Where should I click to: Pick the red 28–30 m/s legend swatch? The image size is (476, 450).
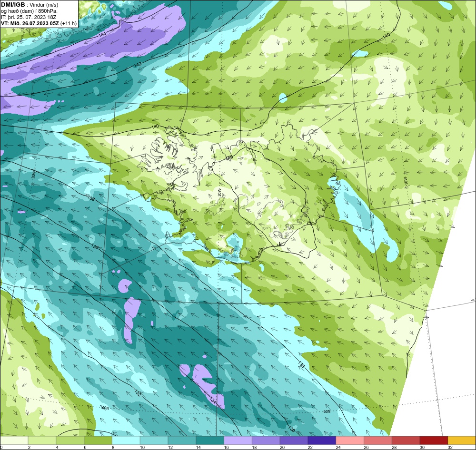click(406, 440)
